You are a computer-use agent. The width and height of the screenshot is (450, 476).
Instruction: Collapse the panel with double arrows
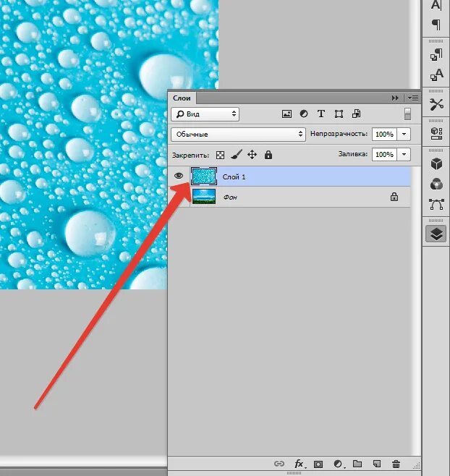click(x=395, y=98)
